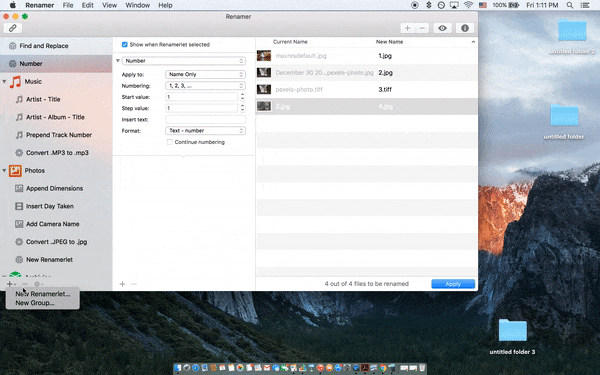Open the sidebar gear action menu
Viewport: 600px width, 375px height.
(x=38, y=284)
